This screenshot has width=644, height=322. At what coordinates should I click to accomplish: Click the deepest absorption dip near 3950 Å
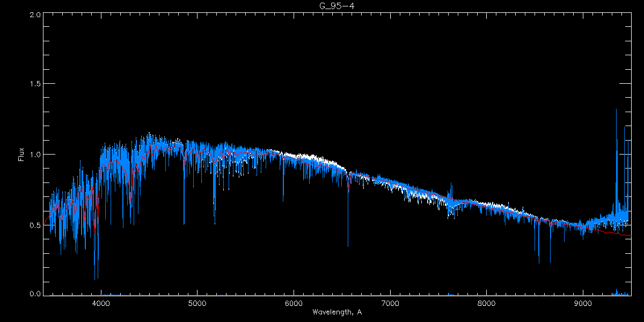[x=95, y=279]
